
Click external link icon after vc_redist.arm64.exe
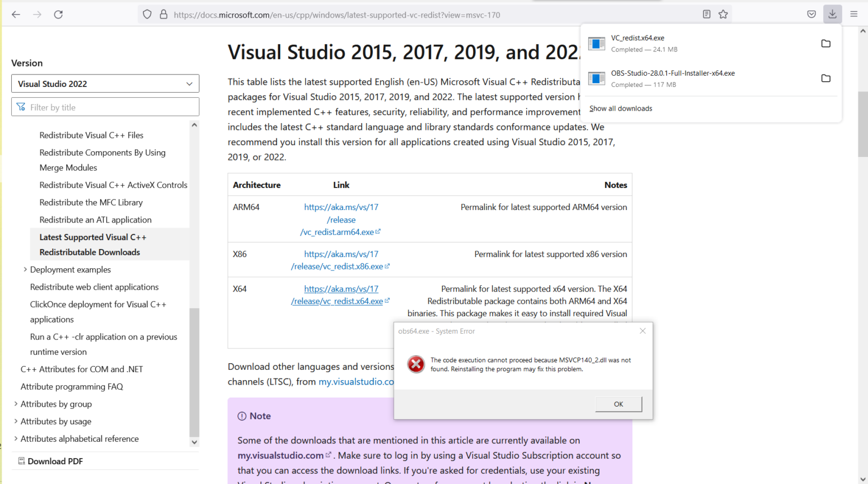click(x=378, y=232)
